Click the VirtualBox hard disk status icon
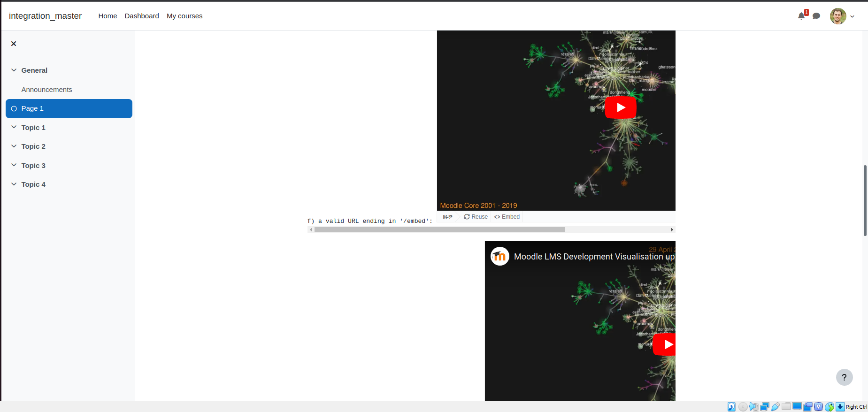This screenshot has width=868, height=412. (x=731, y=407)
